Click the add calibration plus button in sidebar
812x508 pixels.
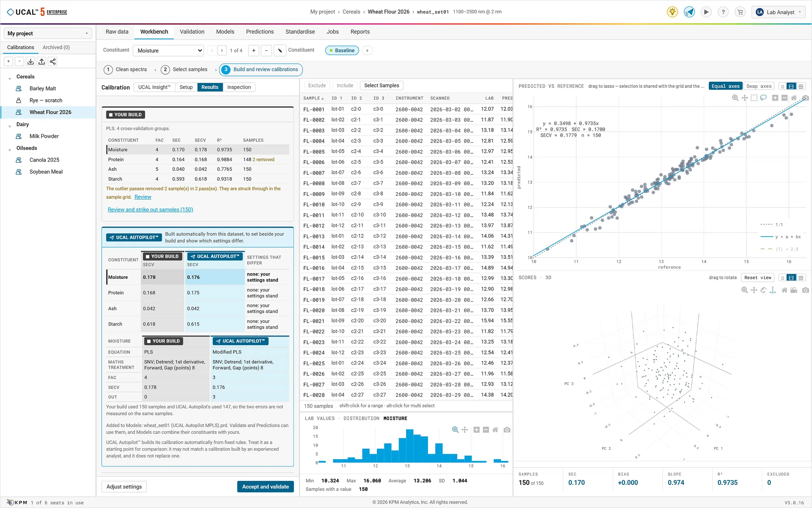tap(9, 61)
